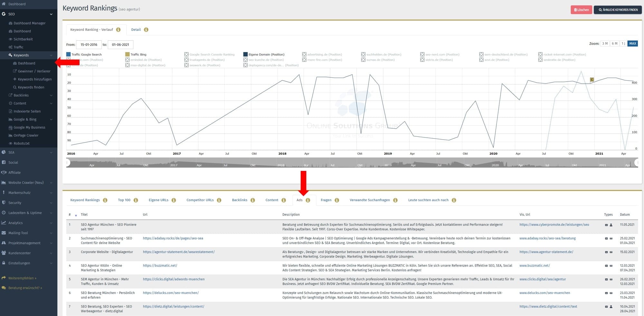Click the Security shield icon in sidebar
Image resolution: width=644 pixels, height=316 pixels.
4,202
